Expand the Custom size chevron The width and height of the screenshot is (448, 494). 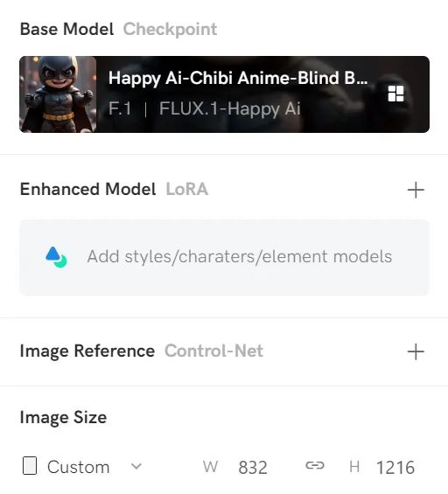[136, 466]
